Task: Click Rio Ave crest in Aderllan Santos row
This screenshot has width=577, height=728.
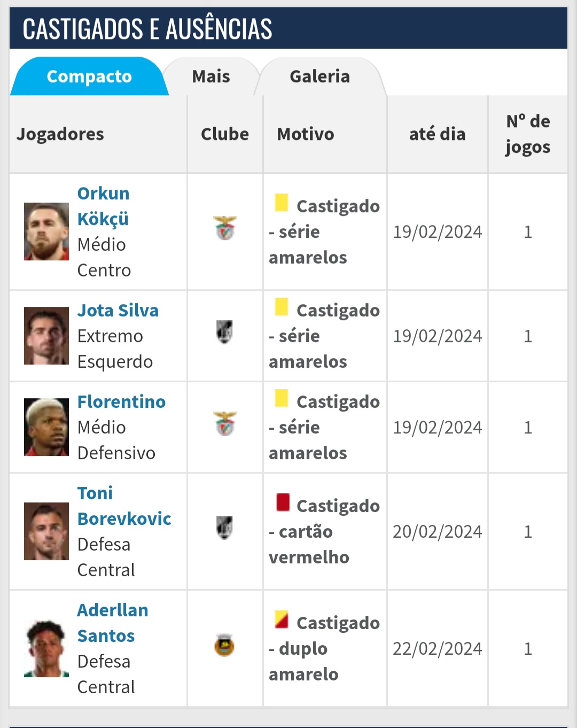Action: click(x=224, y=645)
